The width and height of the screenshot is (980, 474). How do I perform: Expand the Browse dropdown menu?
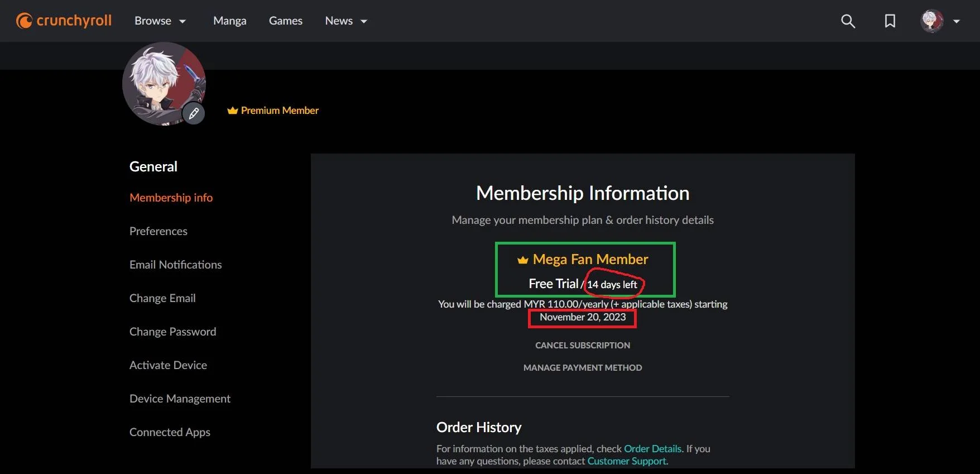160,21
